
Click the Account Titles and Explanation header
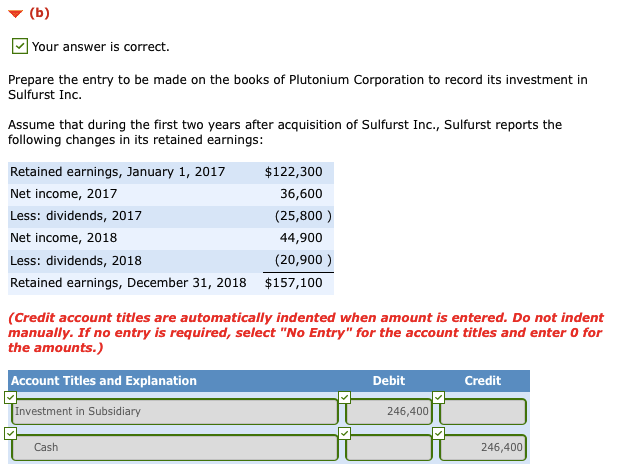click(104, 381)
